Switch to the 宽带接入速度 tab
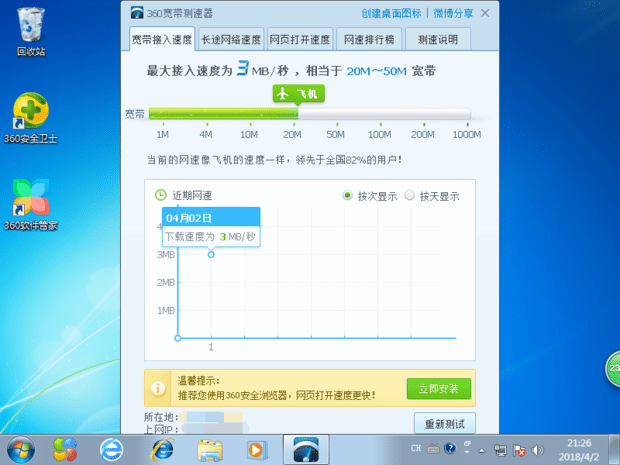Screen dimensions: 620x465 (162, 39)
